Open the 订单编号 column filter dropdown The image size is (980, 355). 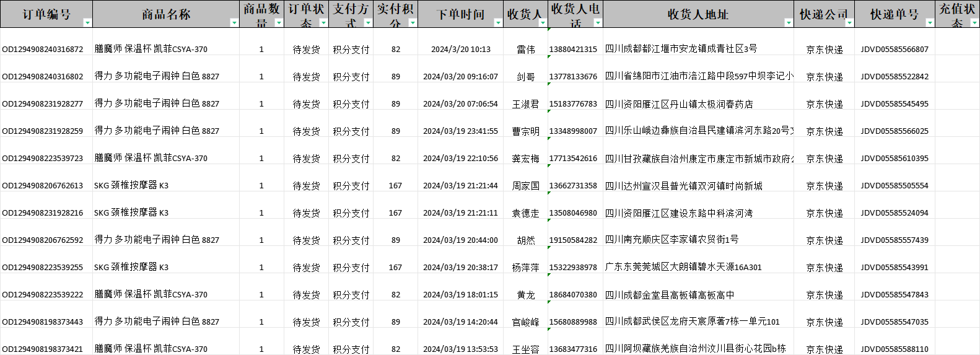pos(87,23)
